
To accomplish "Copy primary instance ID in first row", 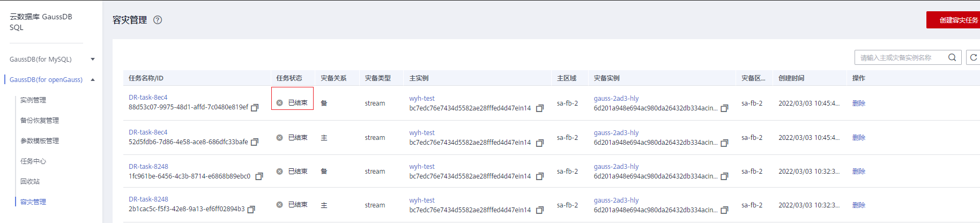I will 540,108.
